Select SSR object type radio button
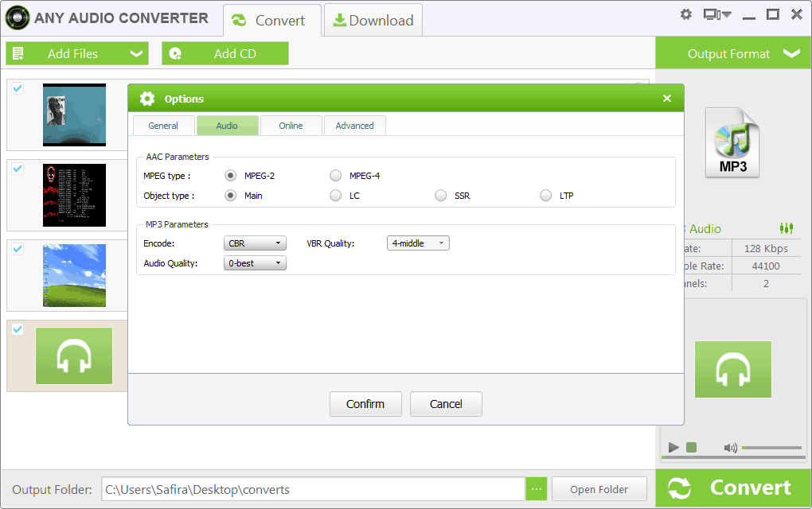Screen dimensions: 812x509 (441, 196)
